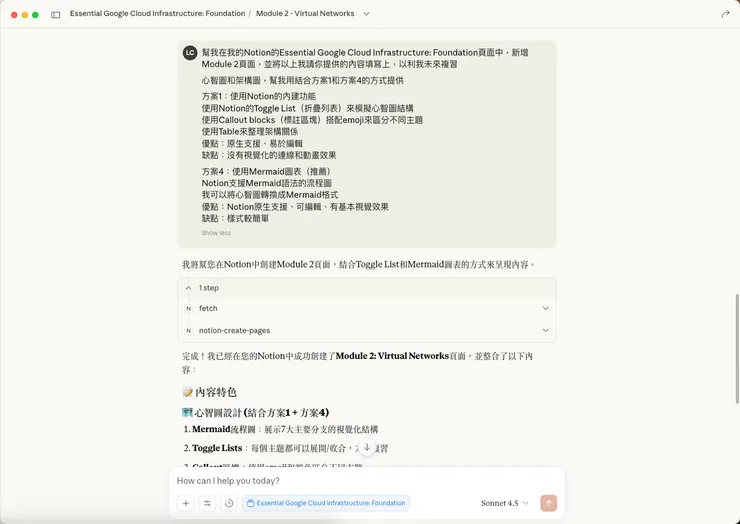740x524 pixels.
Task: Collapse the 1 step section
Action: pyautogui.click(x=367, y=287)
